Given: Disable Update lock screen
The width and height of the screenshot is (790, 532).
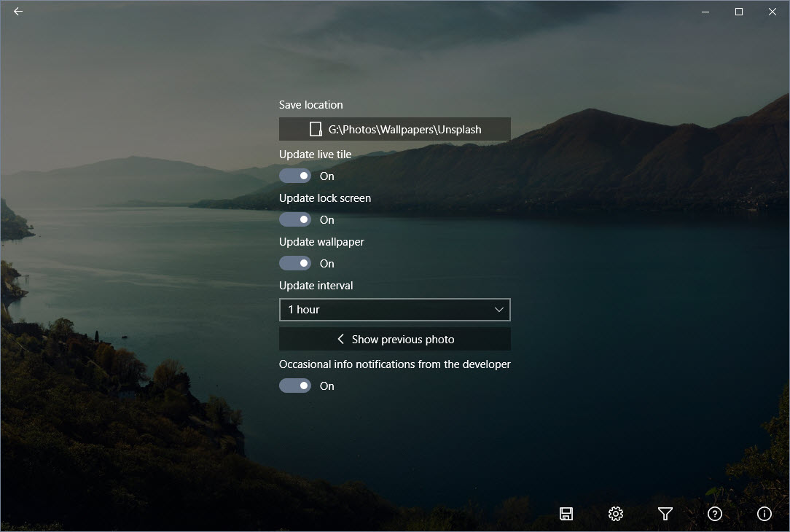Looking at the screenshot, I should point(295,219).
